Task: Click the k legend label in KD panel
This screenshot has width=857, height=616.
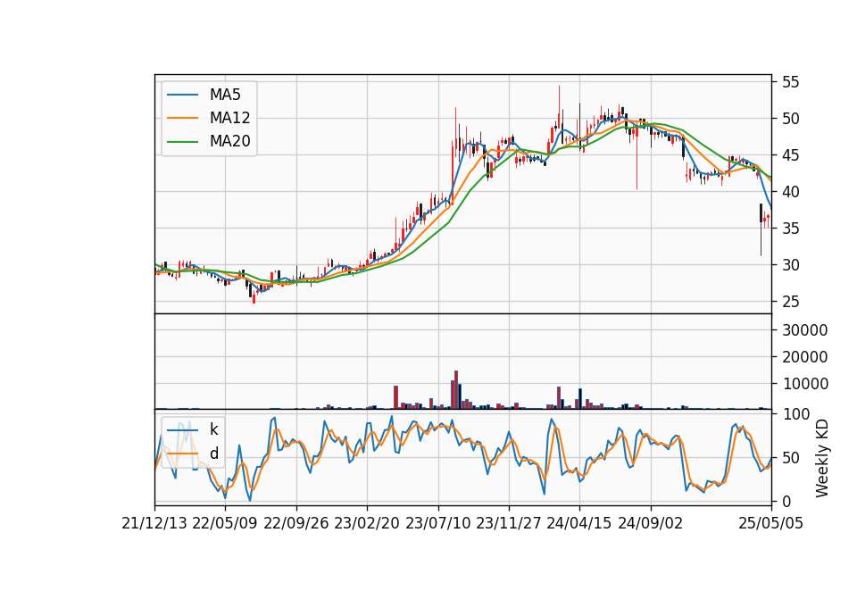Action: point(213,429)
